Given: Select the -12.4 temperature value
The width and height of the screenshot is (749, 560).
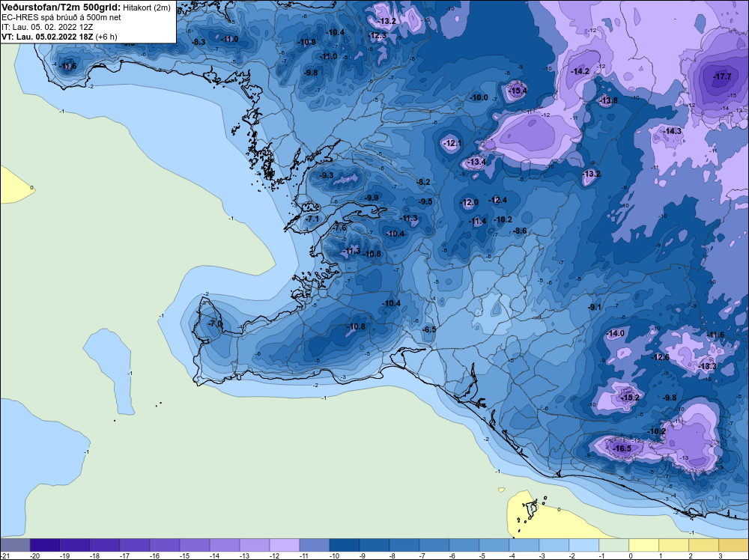Looking at the screenshot, I should (497, 200).
